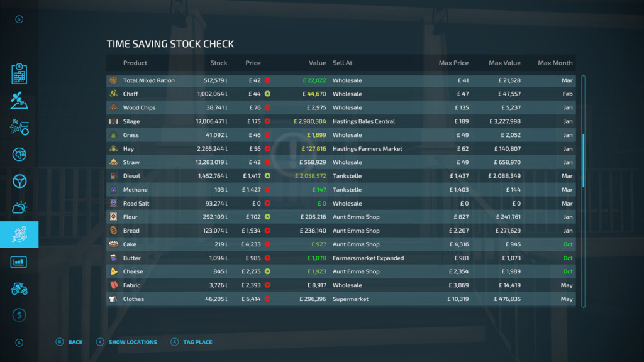Select the sprayer field icon in the sidebar
The width and height of the screenshot is (644, 362).
click(x=19, y=127)
